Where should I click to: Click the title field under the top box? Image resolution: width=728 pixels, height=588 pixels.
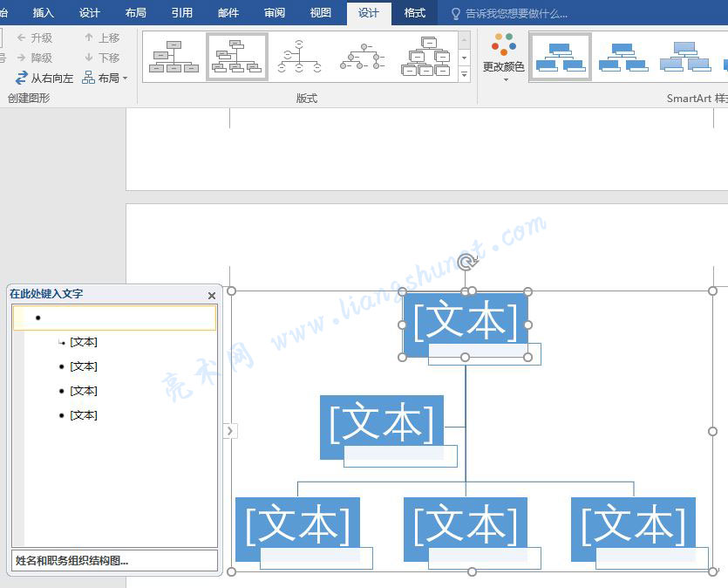tap(485, 354)
